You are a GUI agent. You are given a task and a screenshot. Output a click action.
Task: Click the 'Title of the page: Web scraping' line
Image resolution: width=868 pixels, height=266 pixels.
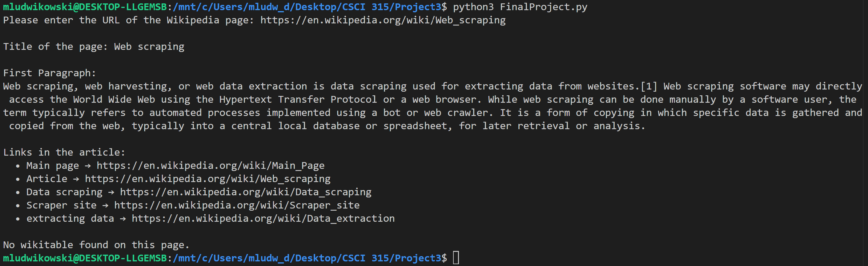[94, 46]
